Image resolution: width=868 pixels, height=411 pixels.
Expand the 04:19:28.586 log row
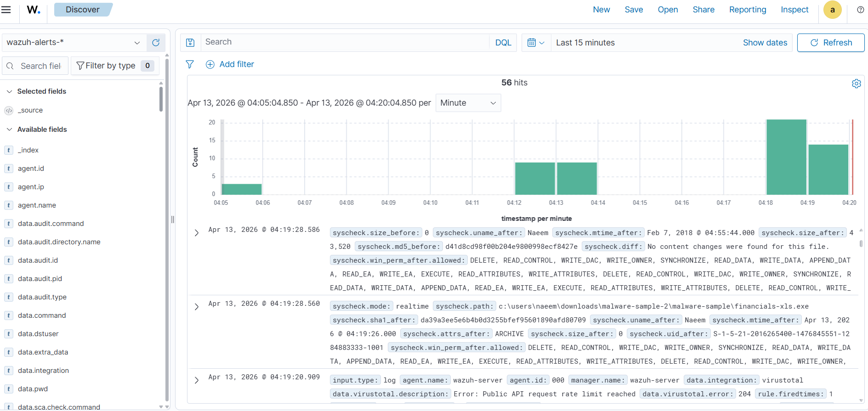[197, 233]
